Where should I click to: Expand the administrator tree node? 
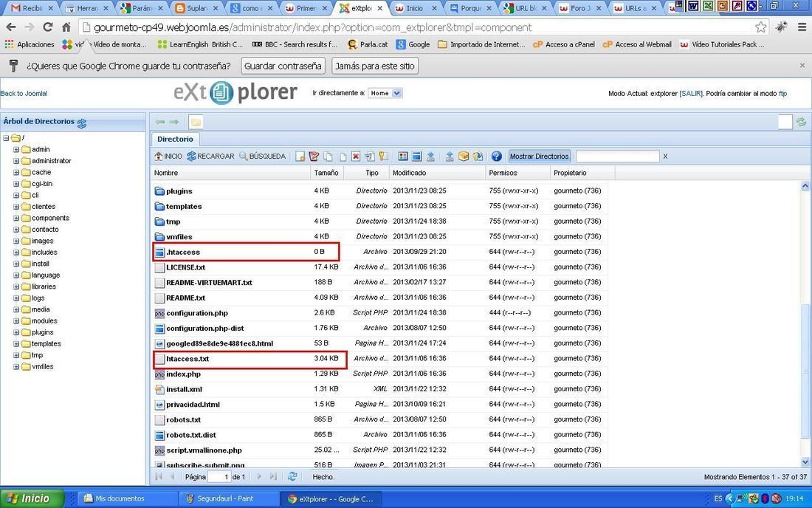[x=16, y=161]
